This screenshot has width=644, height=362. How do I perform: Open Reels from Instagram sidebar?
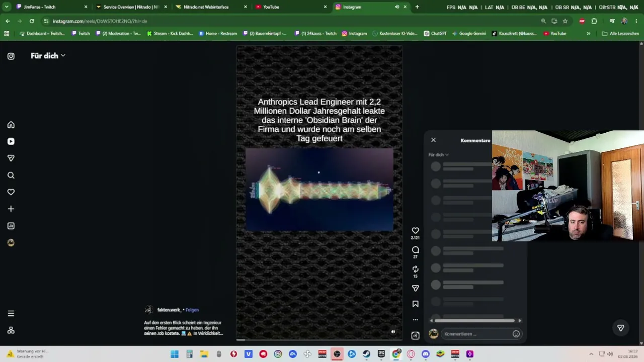[x=11, y=141]
